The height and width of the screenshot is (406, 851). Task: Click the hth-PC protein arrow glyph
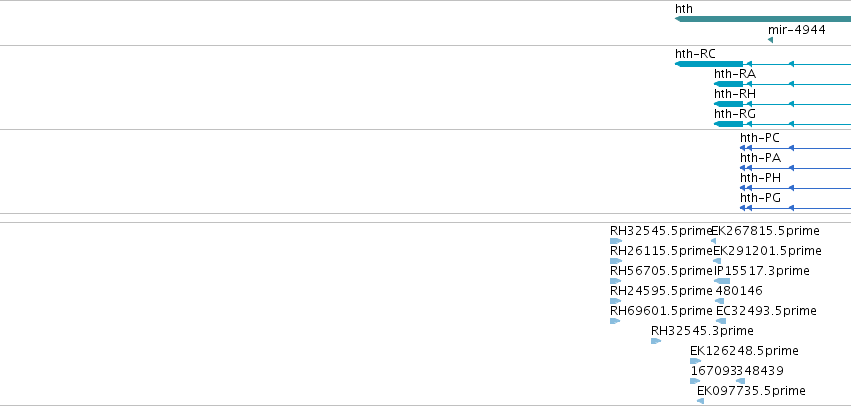pos(746,148)
